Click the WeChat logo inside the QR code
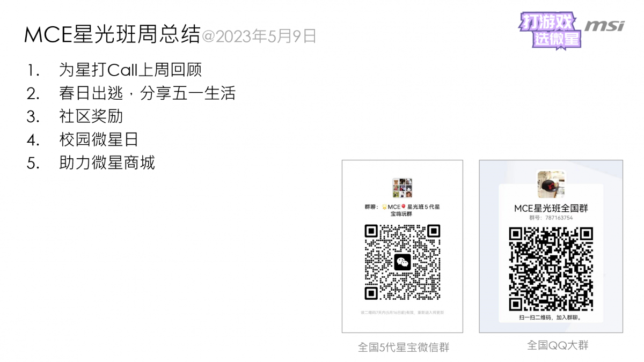 [402, 262]
